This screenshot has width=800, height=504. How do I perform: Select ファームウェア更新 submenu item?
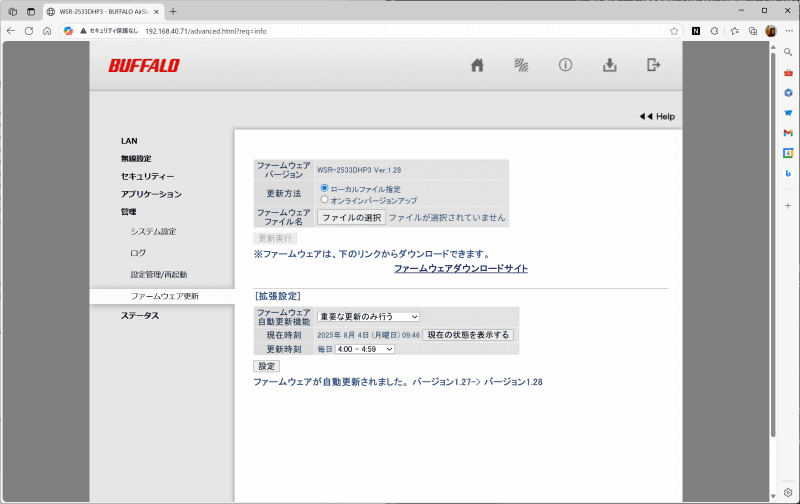coord(164,296)
